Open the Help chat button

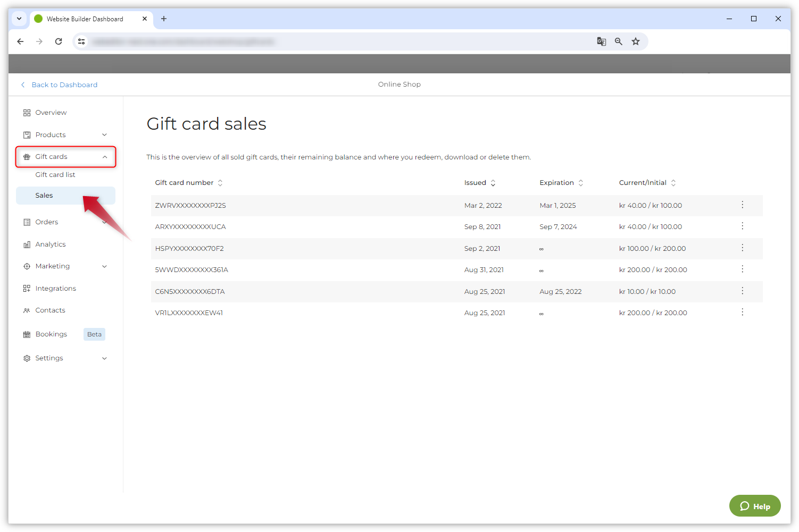tap(754, 505)
